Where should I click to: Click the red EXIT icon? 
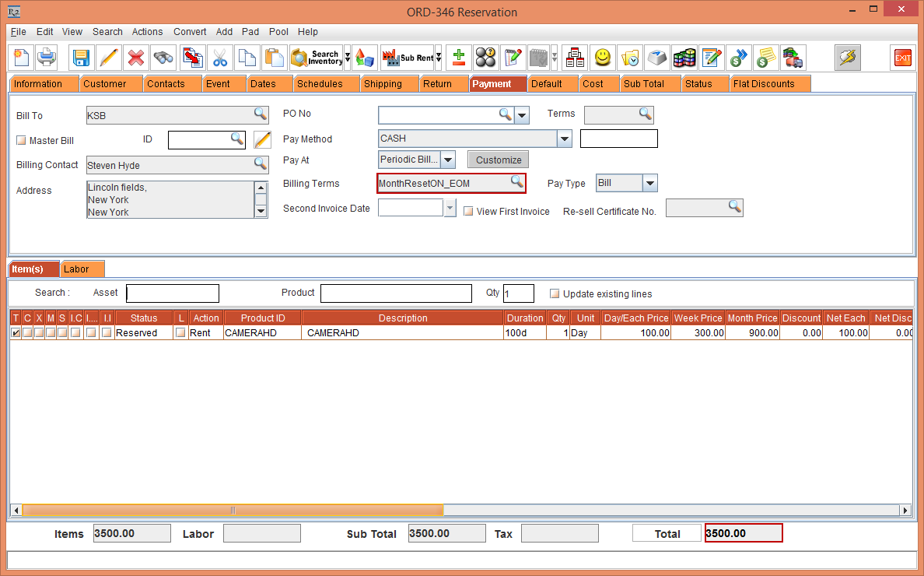pos(903,58)
